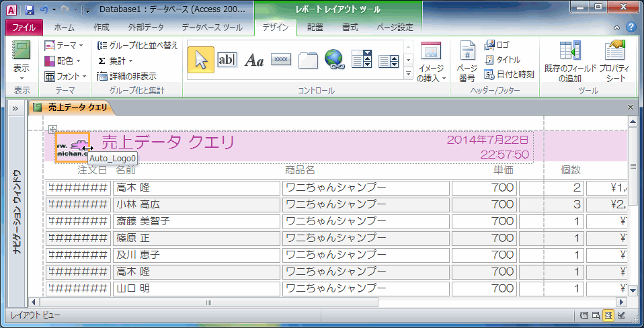Click the Access application icon in title bar
This screenshot has height=328, width=644.
(x=12, y=10)
